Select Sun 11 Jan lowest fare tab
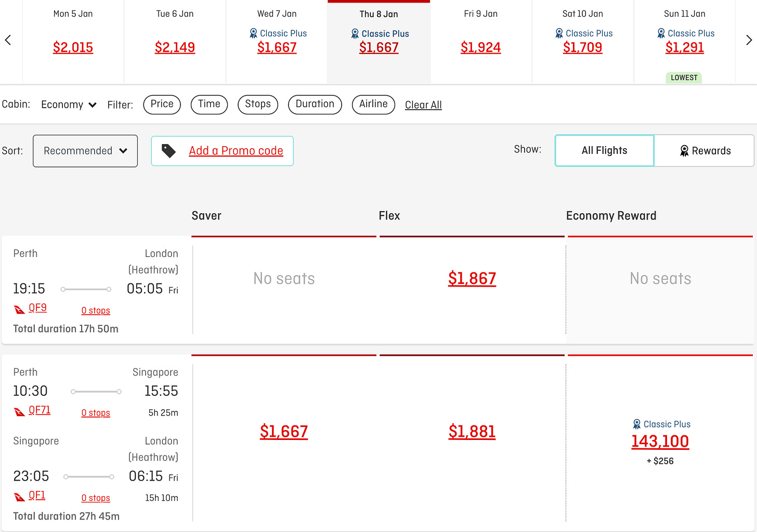The height and width of the screenshot is (532, 757). [x=684, y=42]
